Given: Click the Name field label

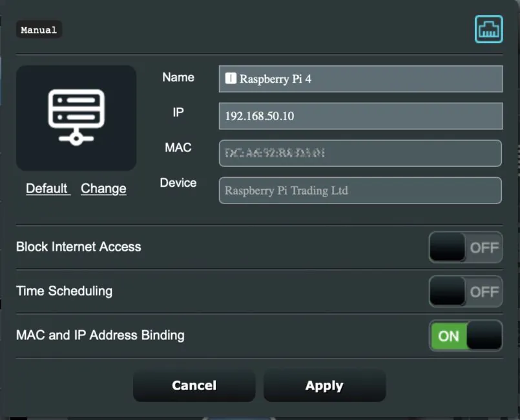Looking at the screenshot, I should (178, 78).
